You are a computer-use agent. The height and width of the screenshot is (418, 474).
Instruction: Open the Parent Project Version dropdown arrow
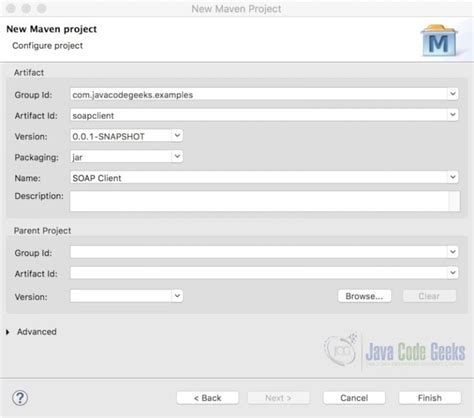click(177, 296)
